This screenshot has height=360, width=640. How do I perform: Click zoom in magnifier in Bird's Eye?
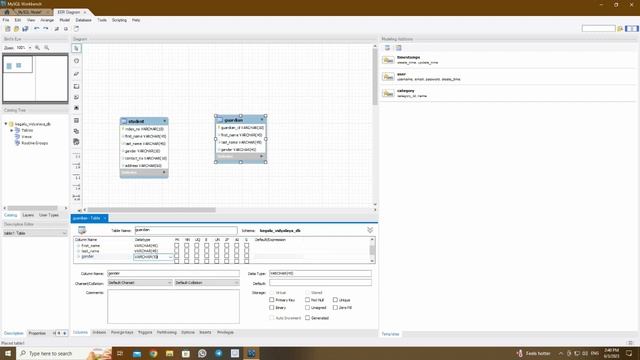(x=38, y=48)
